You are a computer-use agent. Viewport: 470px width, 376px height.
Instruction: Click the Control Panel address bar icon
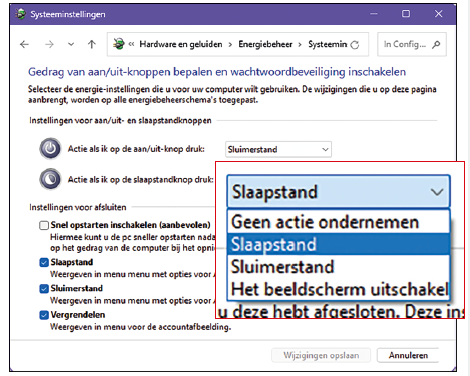click(118, 44)
